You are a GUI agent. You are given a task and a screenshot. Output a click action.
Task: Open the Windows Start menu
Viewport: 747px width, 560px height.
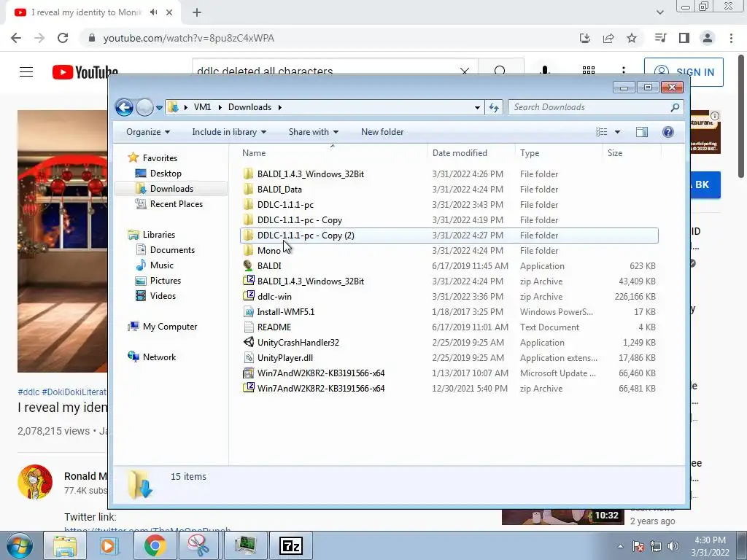(x=19, y=545)
